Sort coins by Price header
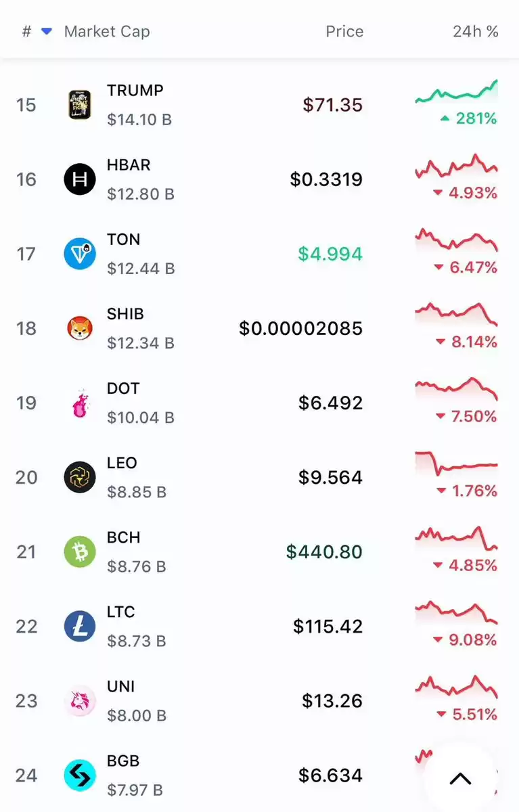Viewport: 519px width, 812px height. (344, 31)
